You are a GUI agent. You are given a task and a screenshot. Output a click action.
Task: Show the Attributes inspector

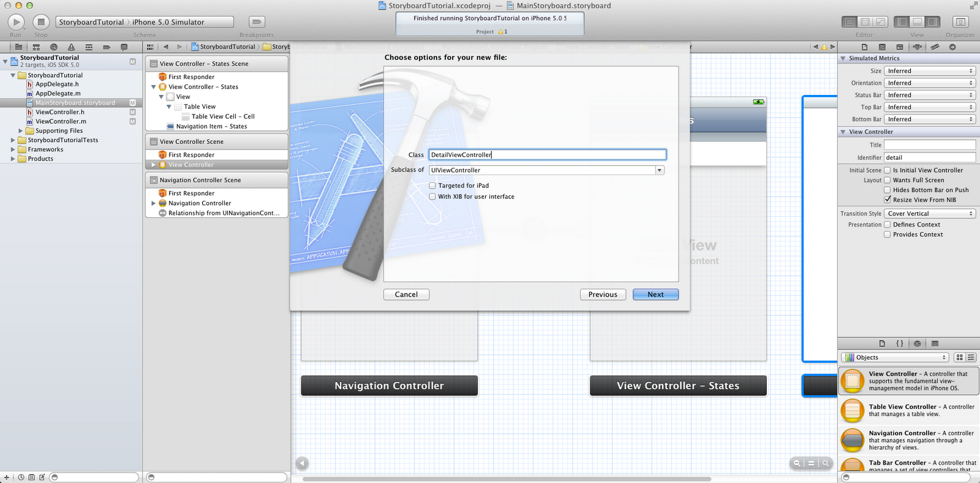pos(917,47)
